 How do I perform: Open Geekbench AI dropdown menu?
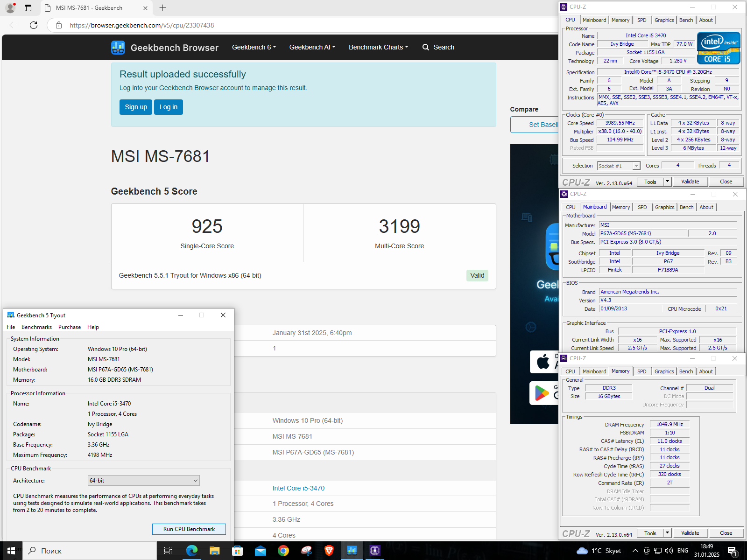pos(312,47)
